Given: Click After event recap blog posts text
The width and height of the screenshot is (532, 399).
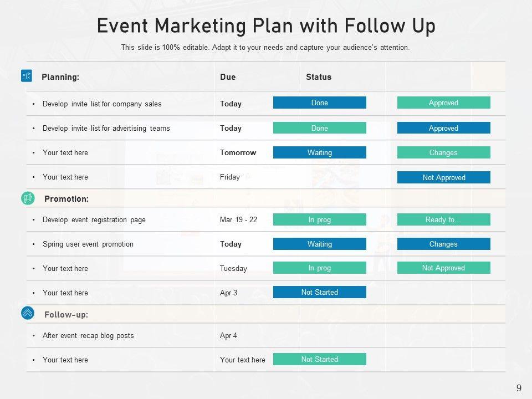Looking at the screenshot, I should coord(88,335).
